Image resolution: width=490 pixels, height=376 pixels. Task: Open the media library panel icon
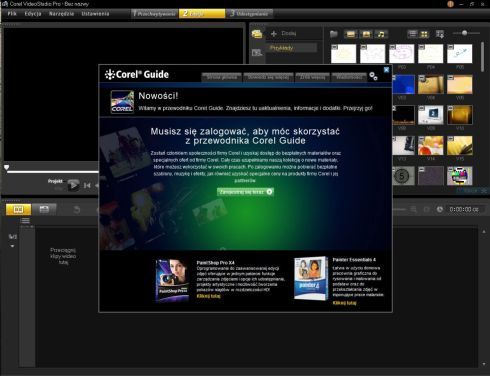coord(257,34)
